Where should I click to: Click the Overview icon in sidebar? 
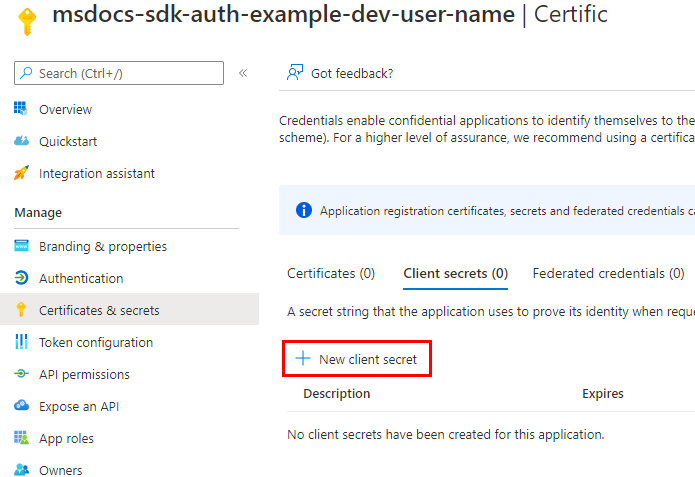pos(21,109)
